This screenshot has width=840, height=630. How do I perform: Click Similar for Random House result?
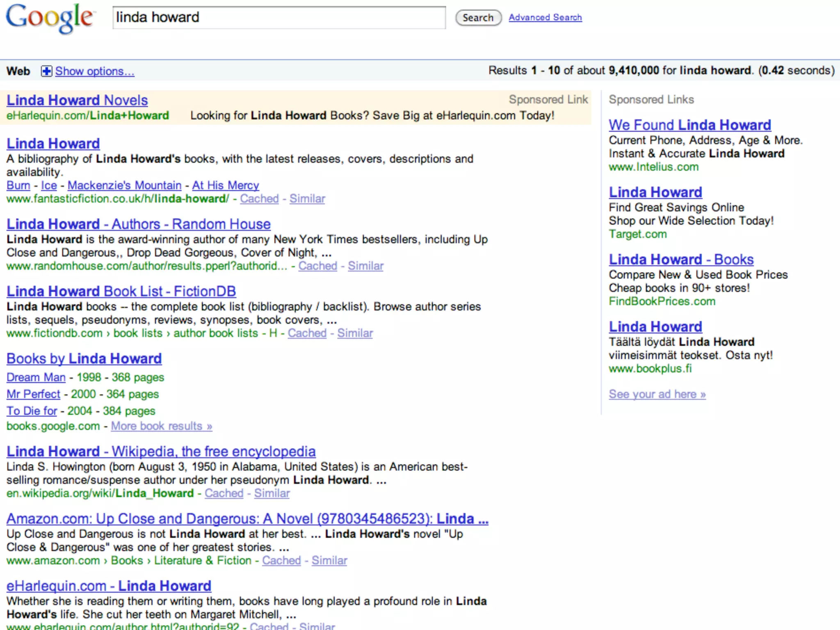point(365,266)
